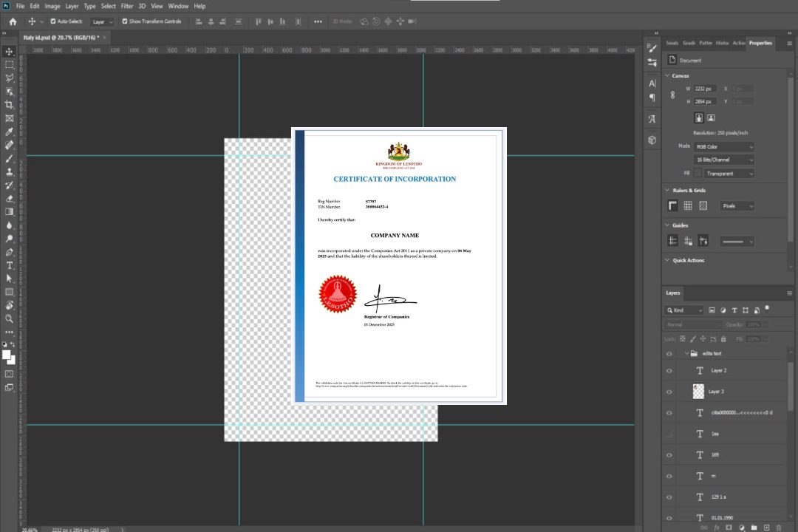This screenshot has height=532, width=798.
Task: Hide Layer 2 visibility eye
Action: [x=669, y=371]
